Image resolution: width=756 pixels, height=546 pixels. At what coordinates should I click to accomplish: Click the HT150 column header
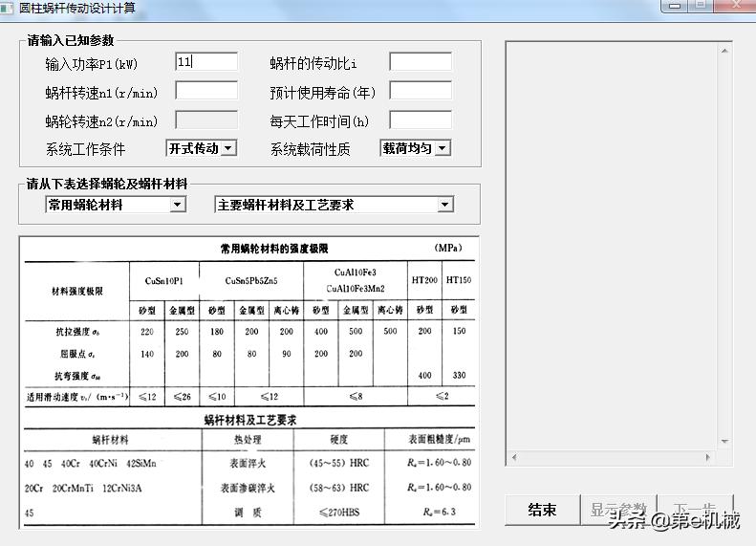(x=459, y=280)
